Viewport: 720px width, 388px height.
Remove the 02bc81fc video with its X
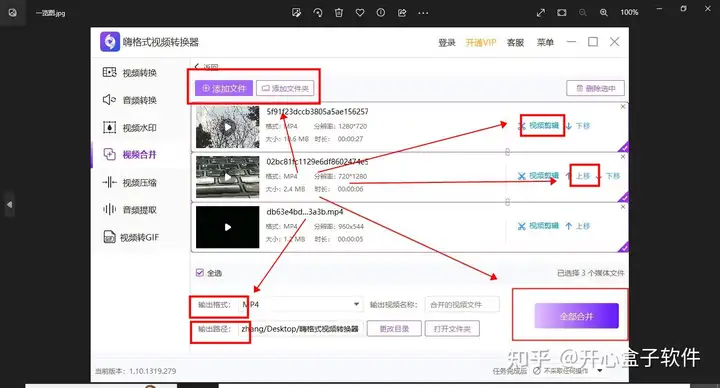(623, 157)
